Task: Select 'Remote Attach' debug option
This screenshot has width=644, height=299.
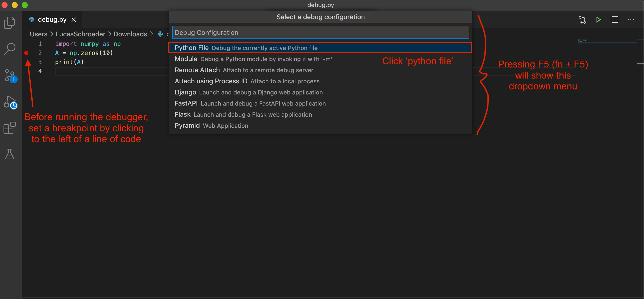Action: [x=243, y=70]
